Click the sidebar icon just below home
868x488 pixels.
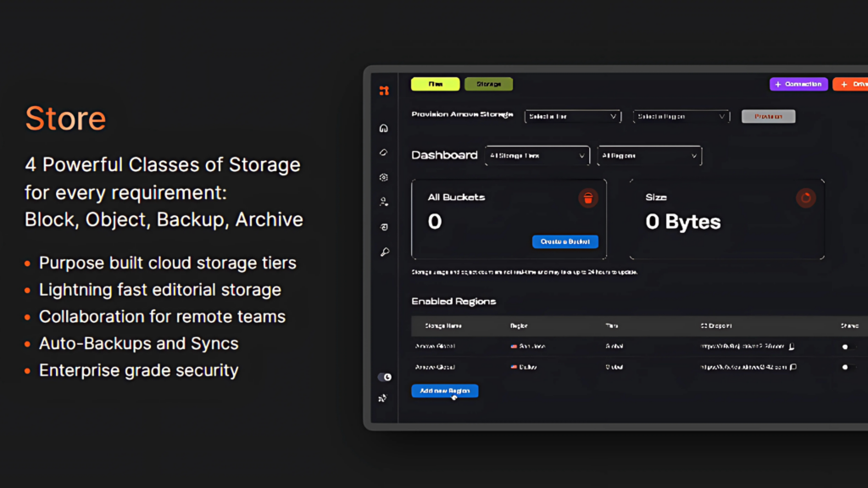coord(384,153)
